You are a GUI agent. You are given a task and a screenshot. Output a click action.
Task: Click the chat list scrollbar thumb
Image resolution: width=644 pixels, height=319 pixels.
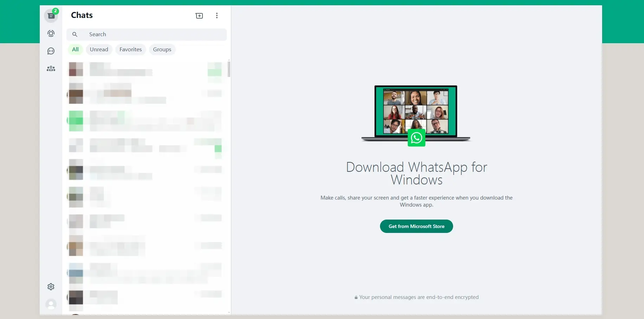click(229, 69)
